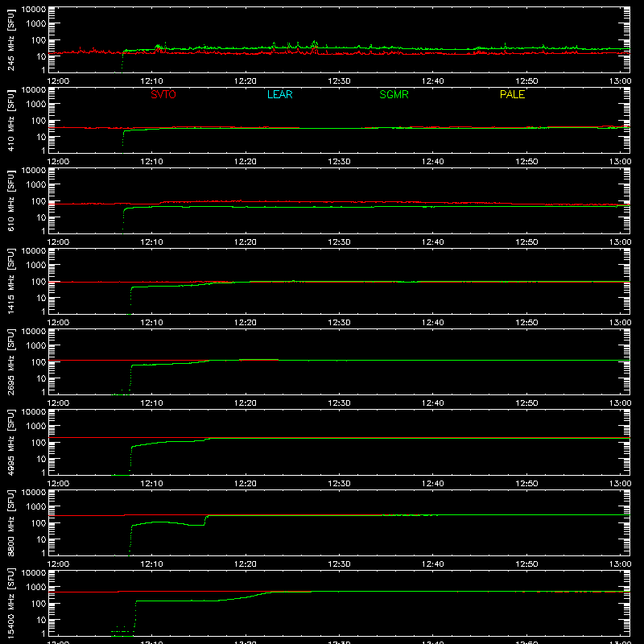Click 12:20 tick label of 410 MHz panel
The width and height of the screenshot is (644, 644).
click(x=246, y=162)
